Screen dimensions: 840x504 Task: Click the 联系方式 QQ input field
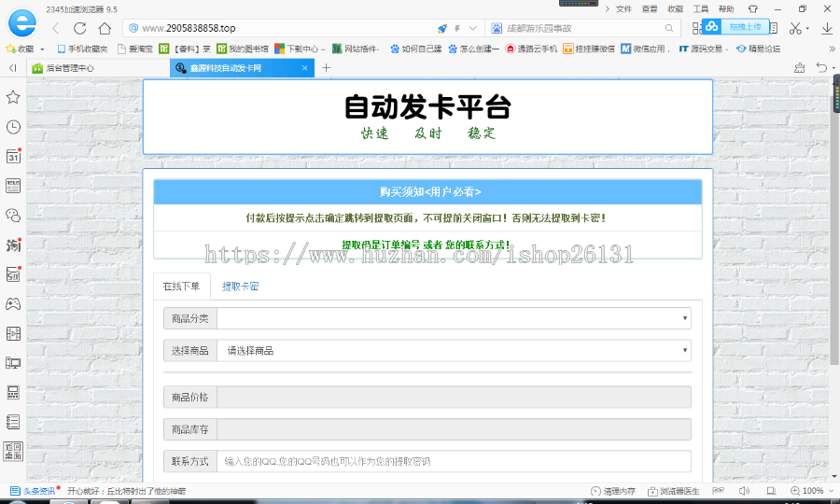(x=454, y=461)
